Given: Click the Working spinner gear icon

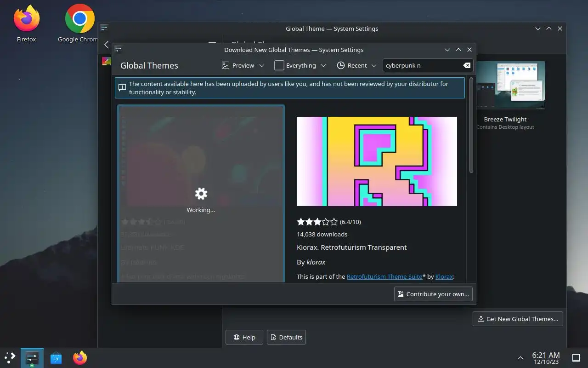Looking at the screenshot, I should tap(201, 194).
